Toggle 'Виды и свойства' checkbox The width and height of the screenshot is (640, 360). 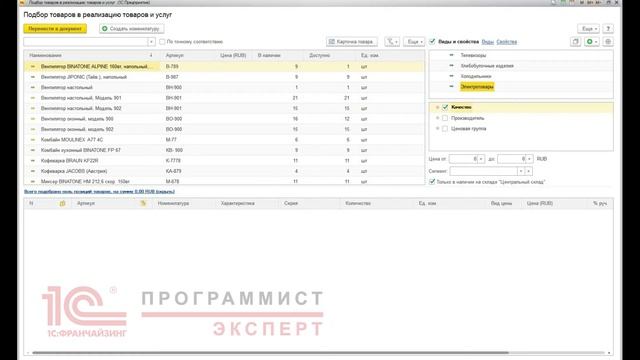click(432, 42)
